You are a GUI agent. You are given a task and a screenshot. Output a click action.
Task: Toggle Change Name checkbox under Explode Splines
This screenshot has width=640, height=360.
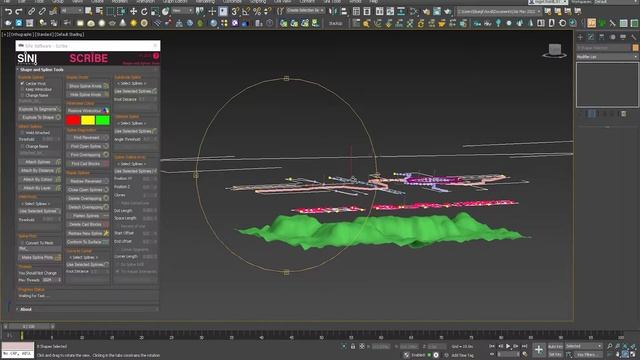(22, 95)
